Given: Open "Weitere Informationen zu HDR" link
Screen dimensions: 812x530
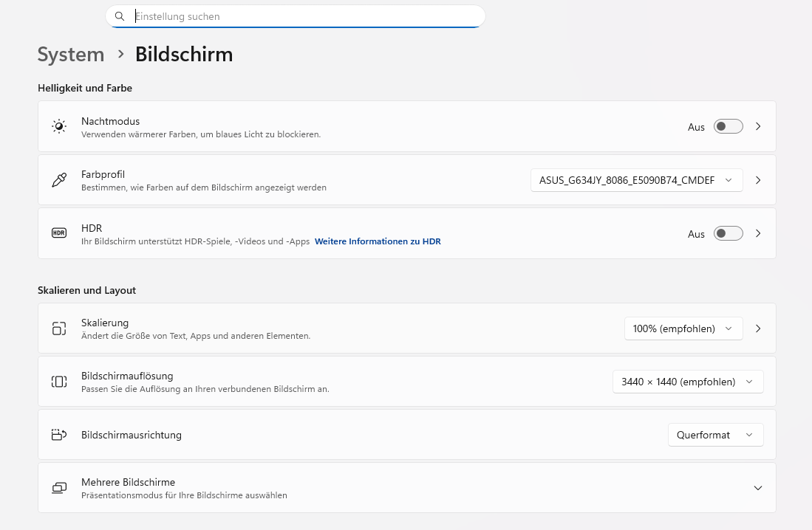Looking at the screenshot, I should (x=378, y=241).
